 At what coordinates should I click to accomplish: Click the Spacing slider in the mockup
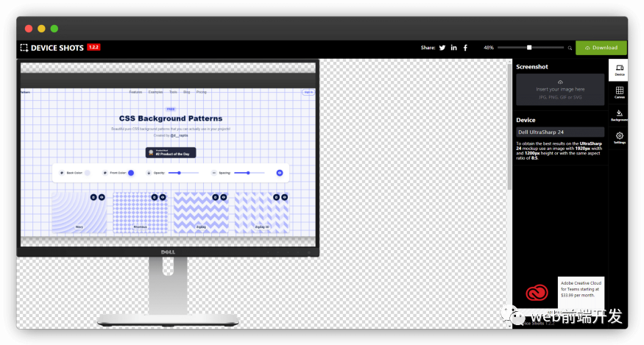tap(250, 173)
